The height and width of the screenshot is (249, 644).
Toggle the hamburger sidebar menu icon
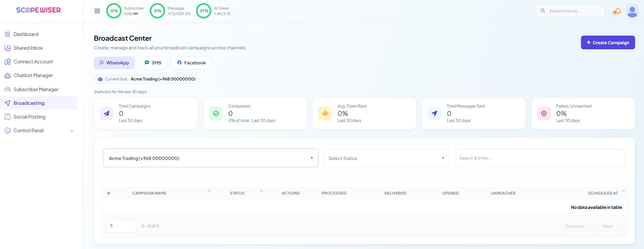[x=97, y=11]
